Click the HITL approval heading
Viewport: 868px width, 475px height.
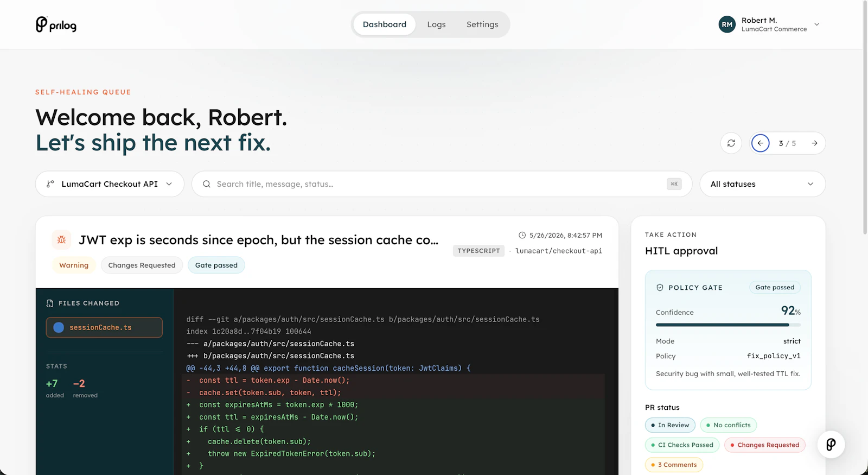681,251
